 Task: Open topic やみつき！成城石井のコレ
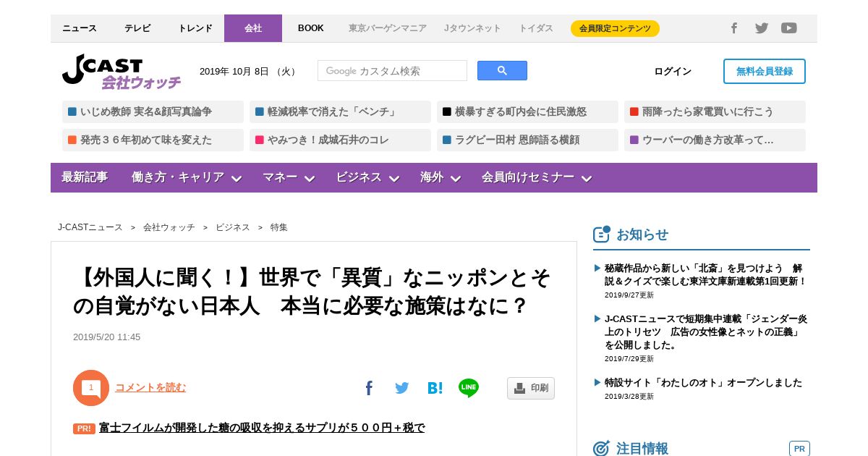340,140
